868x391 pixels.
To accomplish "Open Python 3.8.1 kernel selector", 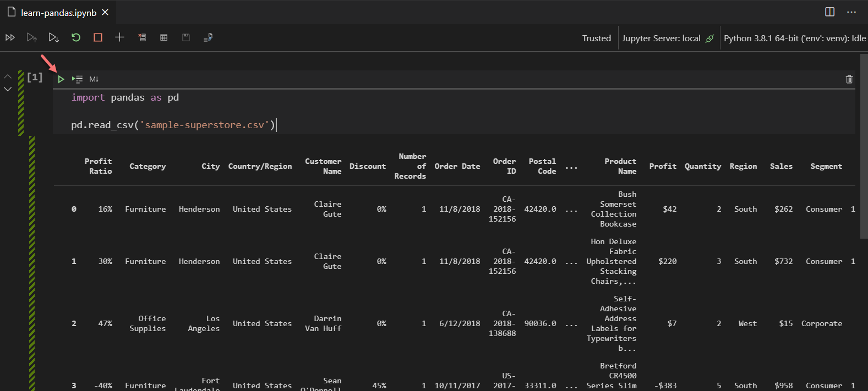I will click(x=794, y=38).
